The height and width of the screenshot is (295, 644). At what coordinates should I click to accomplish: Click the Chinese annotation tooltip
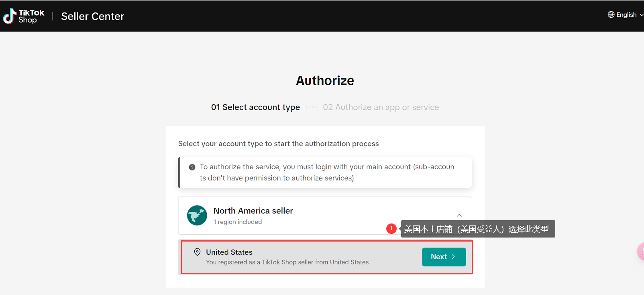[x=477, y=229]
